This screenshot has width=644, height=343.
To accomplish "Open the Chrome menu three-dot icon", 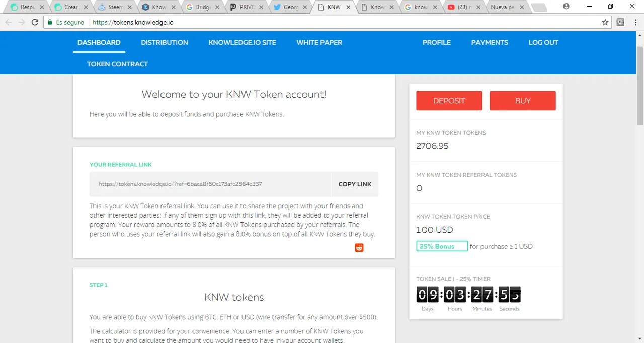I will pos(634,22).
